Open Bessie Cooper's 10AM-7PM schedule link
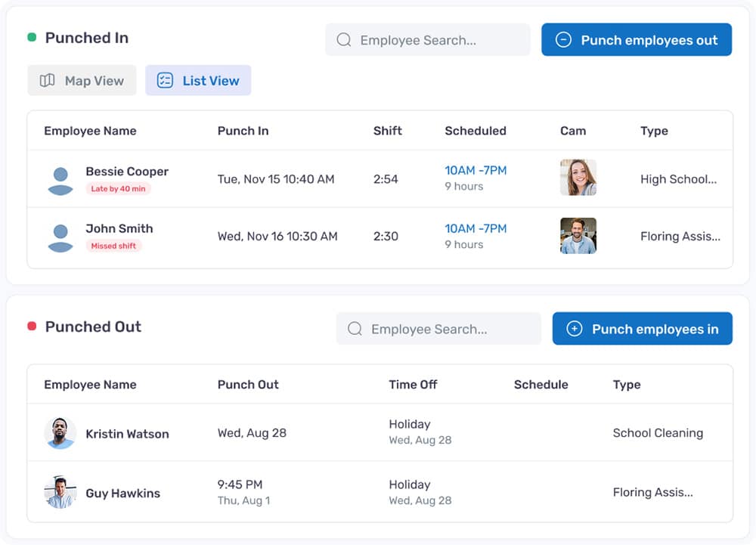 tap(476, 171)
